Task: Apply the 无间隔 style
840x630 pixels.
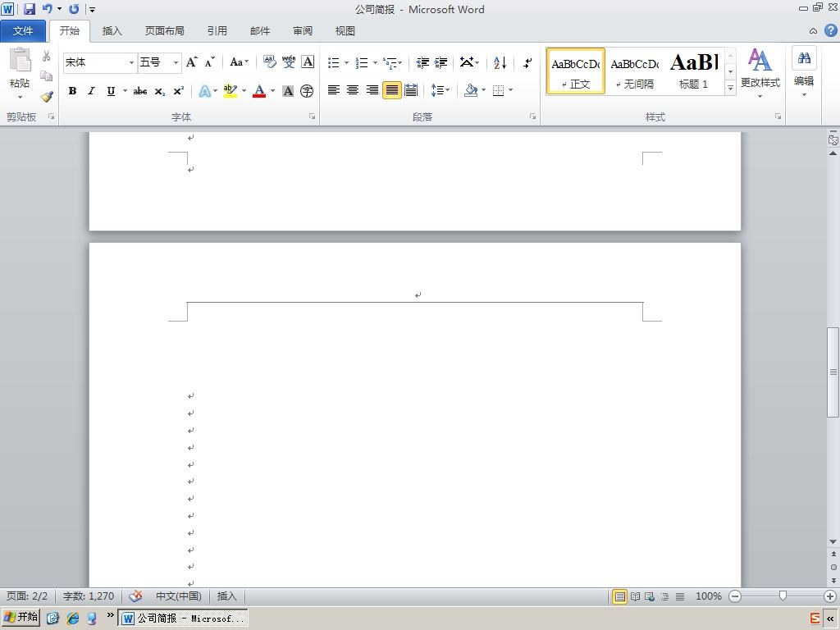Action: 635,71
